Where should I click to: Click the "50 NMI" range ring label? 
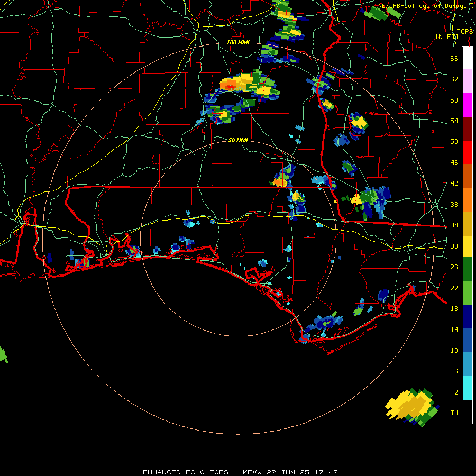click(x=238, y=140)
